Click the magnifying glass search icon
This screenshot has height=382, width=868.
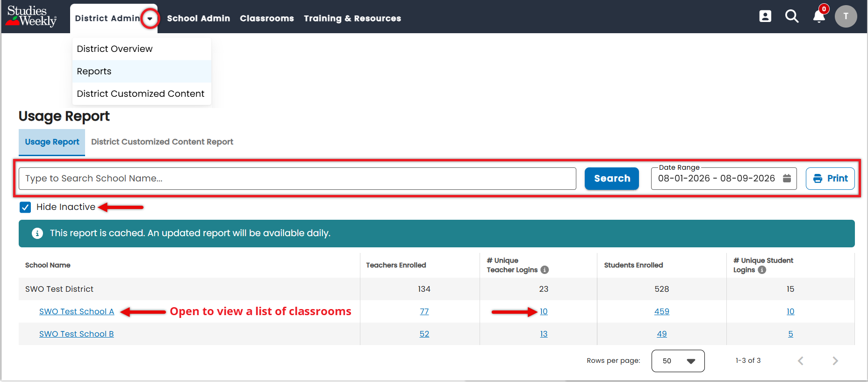pyautogui.click(x=792, y=16)
